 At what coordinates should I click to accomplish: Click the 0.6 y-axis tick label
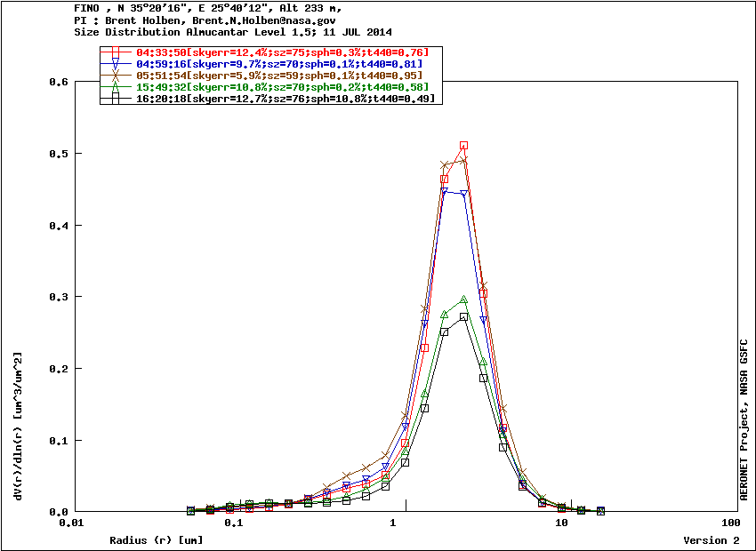59,82
